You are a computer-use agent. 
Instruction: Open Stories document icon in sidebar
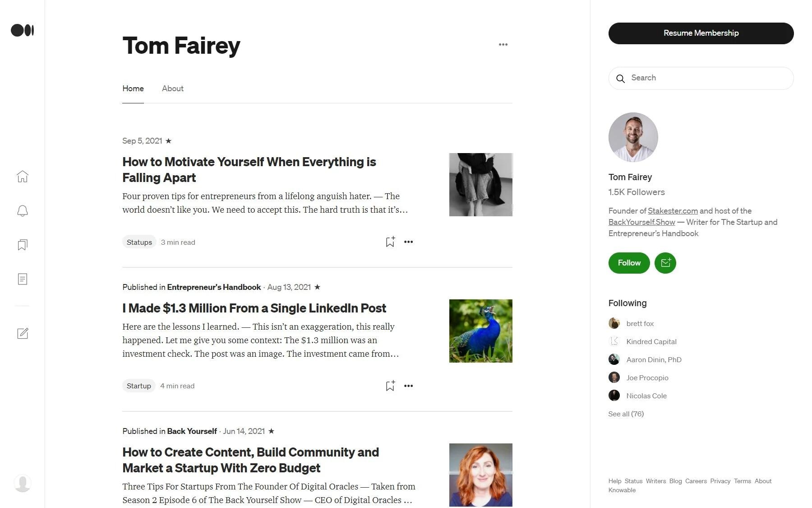point(23,279)
